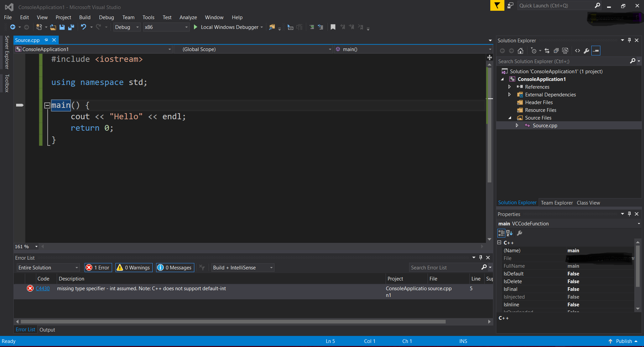This screenshot has width=644, height=347.
Task: Click the Save All icon
Action: coord(71,27)
